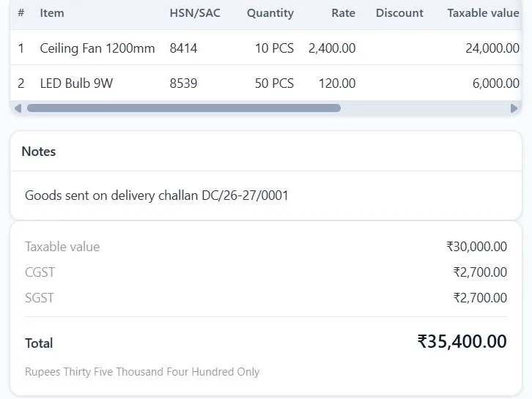Click the 10 PCS quantity cell

(x=274, y=48)
